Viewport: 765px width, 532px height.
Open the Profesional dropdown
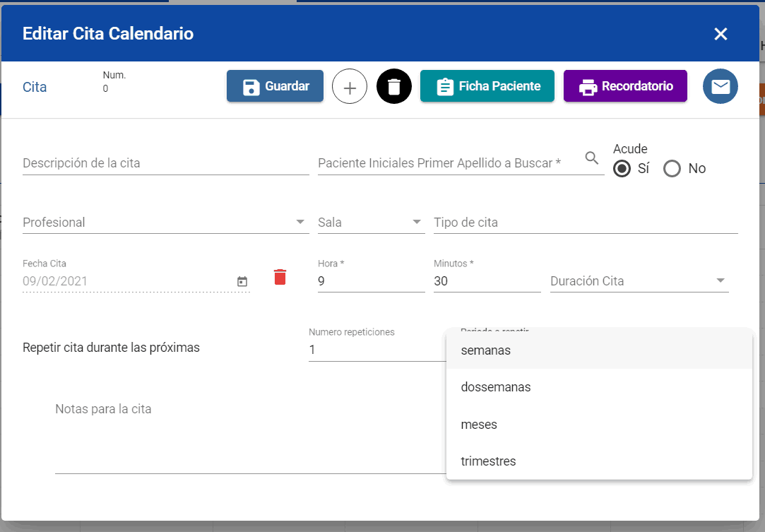[300, 221]
